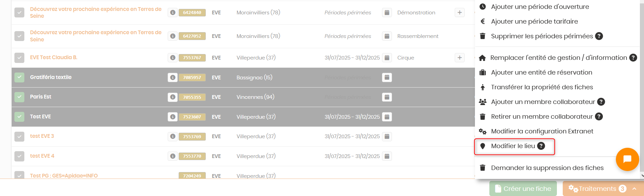Expand plus button on Cirque row
The height and width of the screenshot is (196, 644).
460,58
